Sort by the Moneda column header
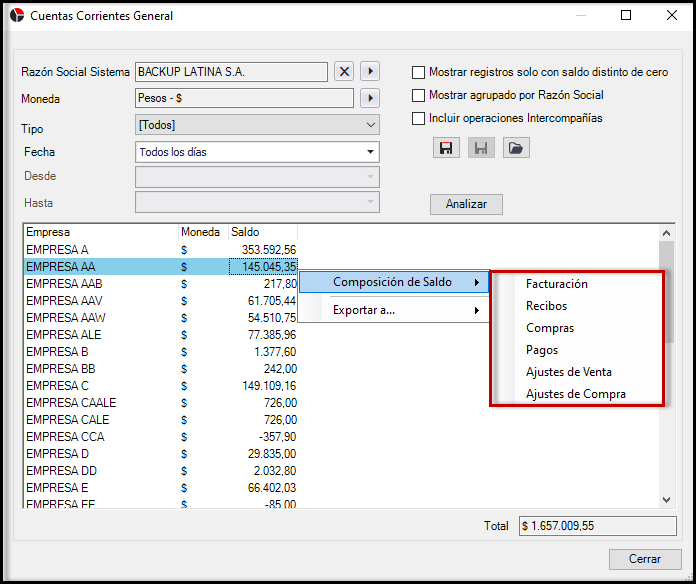Viewport: 696px width, 584px height. 203,232
